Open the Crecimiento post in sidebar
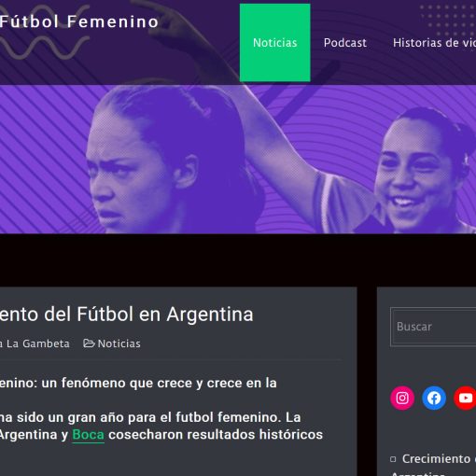The height and width of the screenshot is (476, 476). coord(436,459)
